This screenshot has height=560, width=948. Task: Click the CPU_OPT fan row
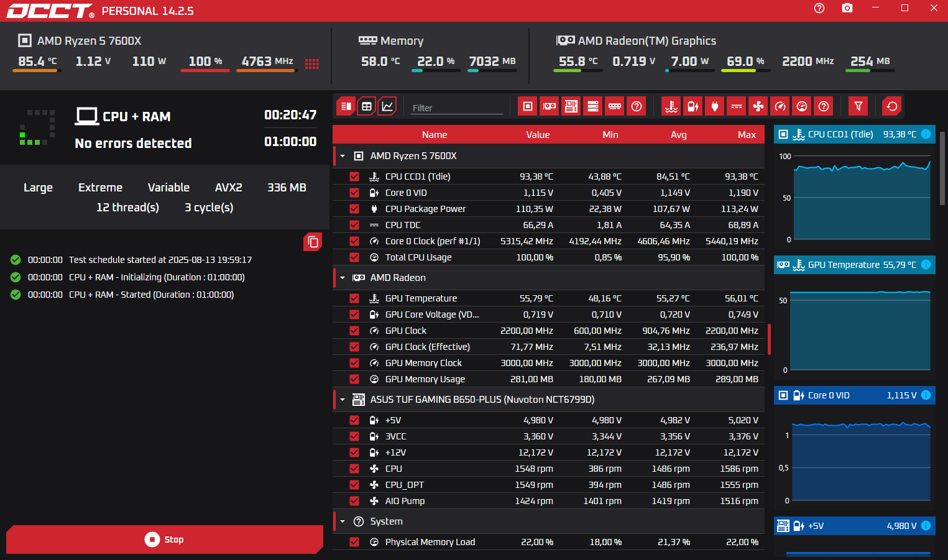coord(548,485)
